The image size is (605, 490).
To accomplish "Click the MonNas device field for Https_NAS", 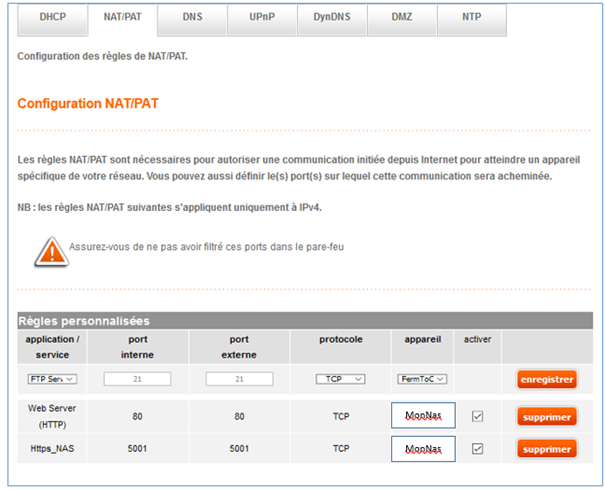I will tap(423, 449).
